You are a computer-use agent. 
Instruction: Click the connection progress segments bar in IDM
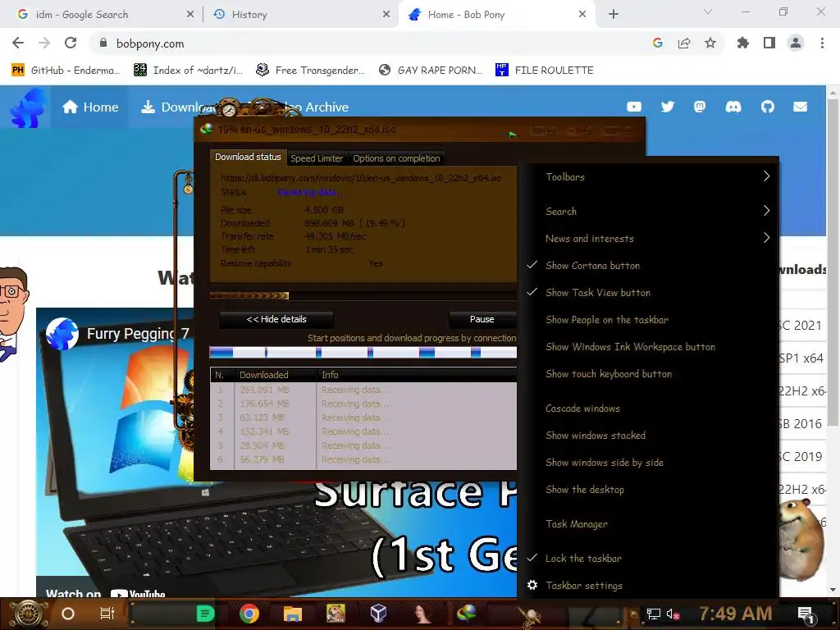tap(363, 353)
